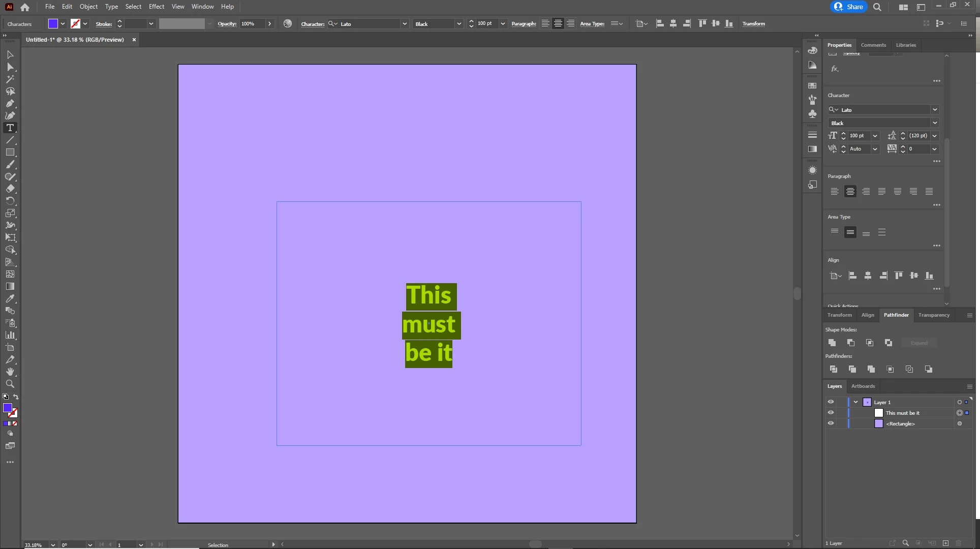
Task: Select the Rectangle tool in toolbar
Action: click(10, 152)
